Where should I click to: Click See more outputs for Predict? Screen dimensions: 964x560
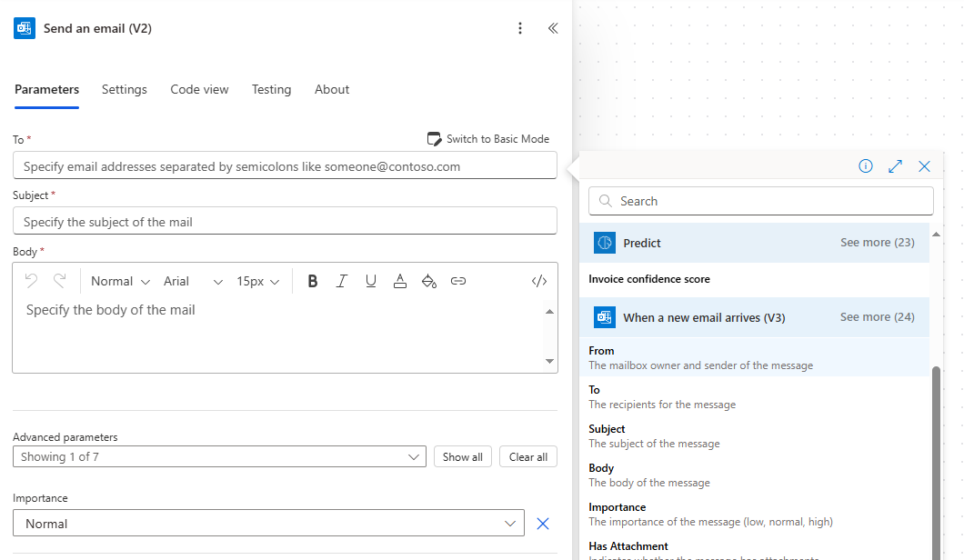coord(876,243)
